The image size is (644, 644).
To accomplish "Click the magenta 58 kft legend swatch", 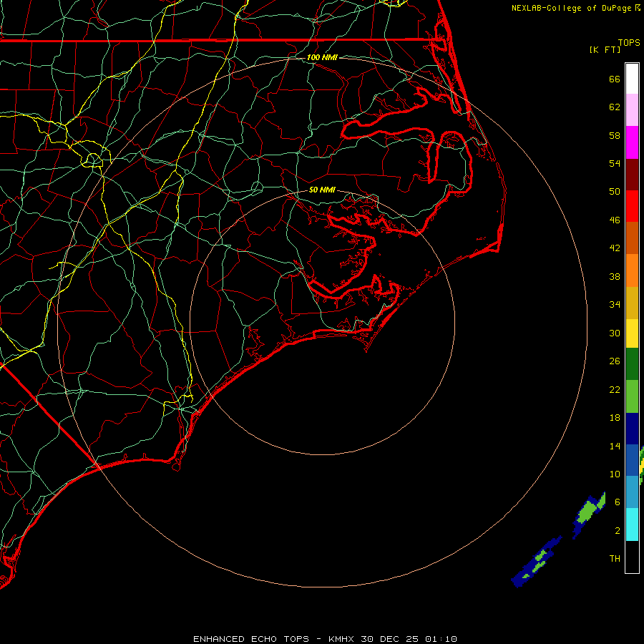I will coord(632,142).
